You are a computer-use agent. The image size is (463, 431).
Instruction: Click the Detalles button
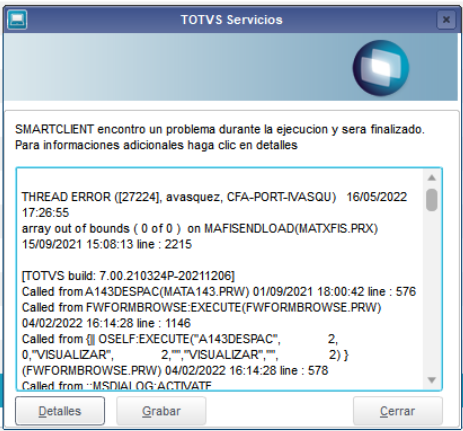[x=60, y=411]
